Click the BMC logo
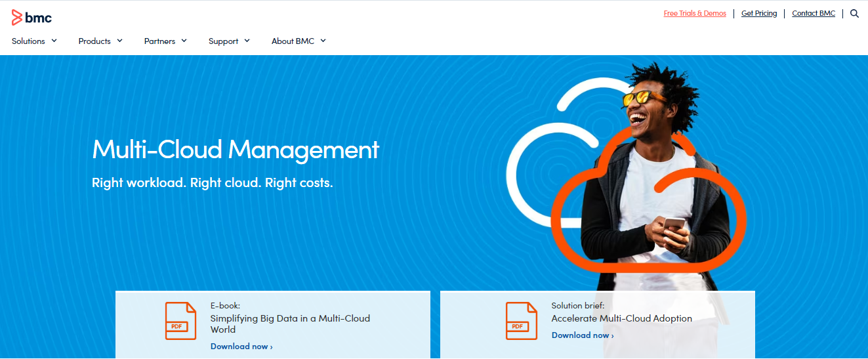 coord(31,18)
